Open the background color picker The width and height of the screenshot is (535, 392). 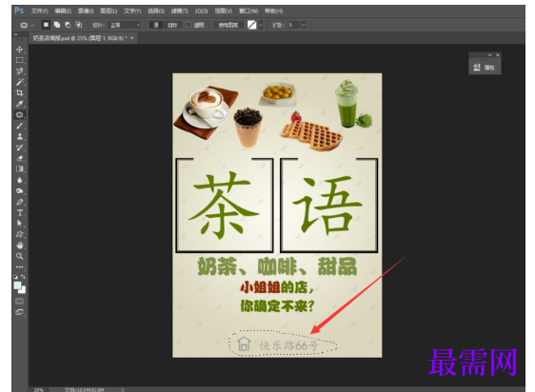click(23, 290)
